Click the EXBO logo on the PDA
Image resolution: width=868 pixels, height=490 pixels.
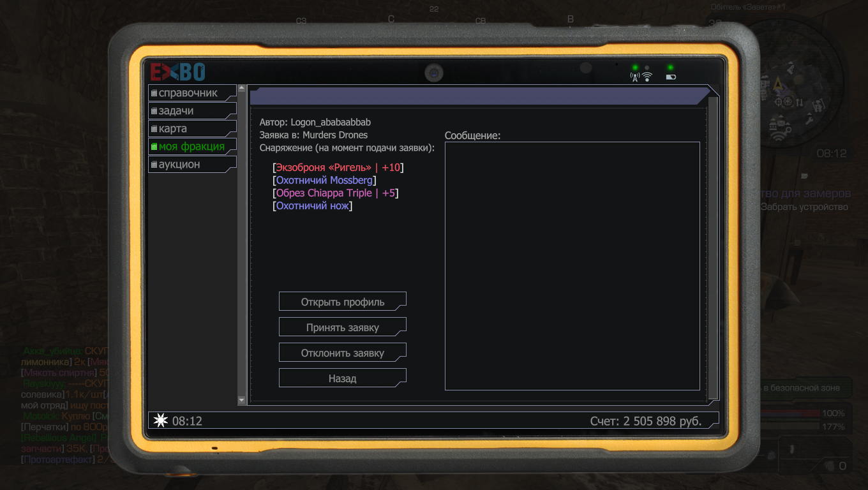click(x=177, y=71)
